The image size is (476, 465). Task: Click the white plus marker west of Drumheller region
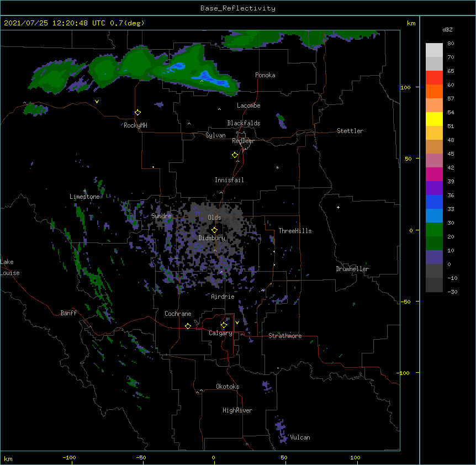click(338, 207)
